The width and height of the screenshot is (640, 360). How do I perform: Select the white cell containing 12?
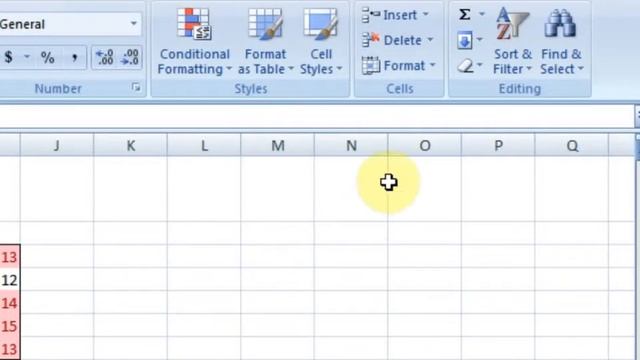coord(10,280)
